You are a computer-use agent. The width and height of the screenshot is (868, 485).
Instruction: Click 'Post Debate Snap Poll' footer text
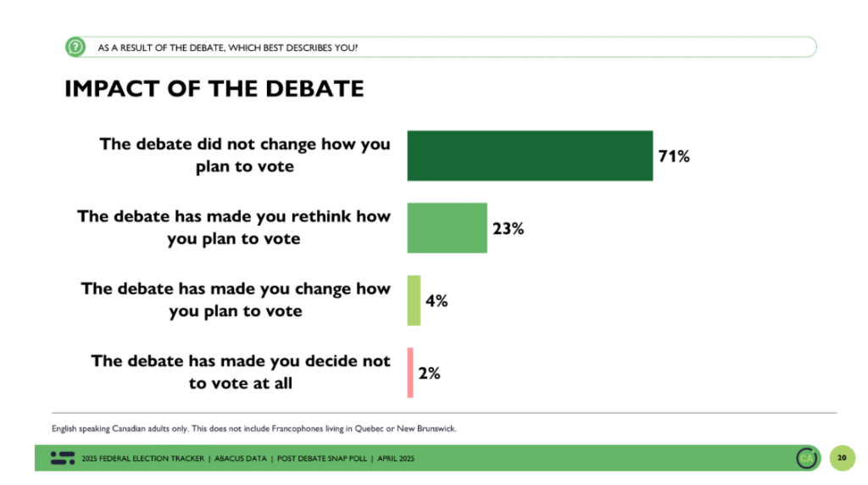(321, 459)
